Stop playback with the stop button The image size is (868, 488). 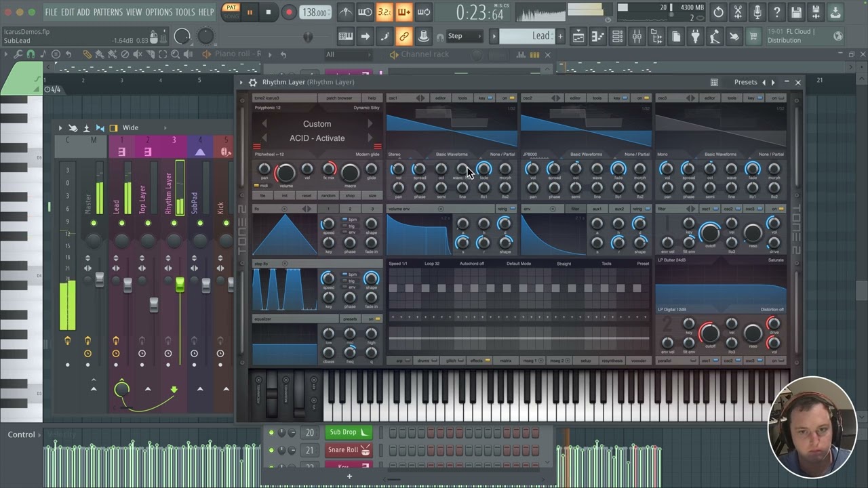coord(269,12)
